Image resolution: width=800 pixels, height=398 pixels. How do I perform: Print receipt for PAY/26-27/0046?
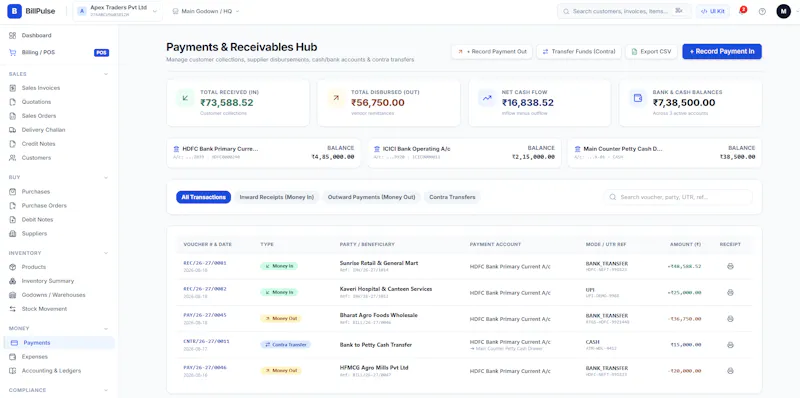[x=730, y=370]
